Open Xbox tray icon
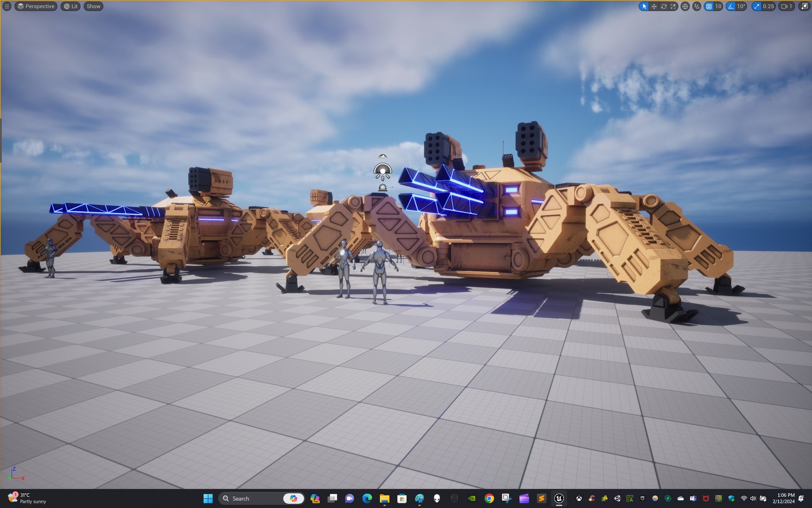Viewport: 812px width, 508px height. pos(579,498)
